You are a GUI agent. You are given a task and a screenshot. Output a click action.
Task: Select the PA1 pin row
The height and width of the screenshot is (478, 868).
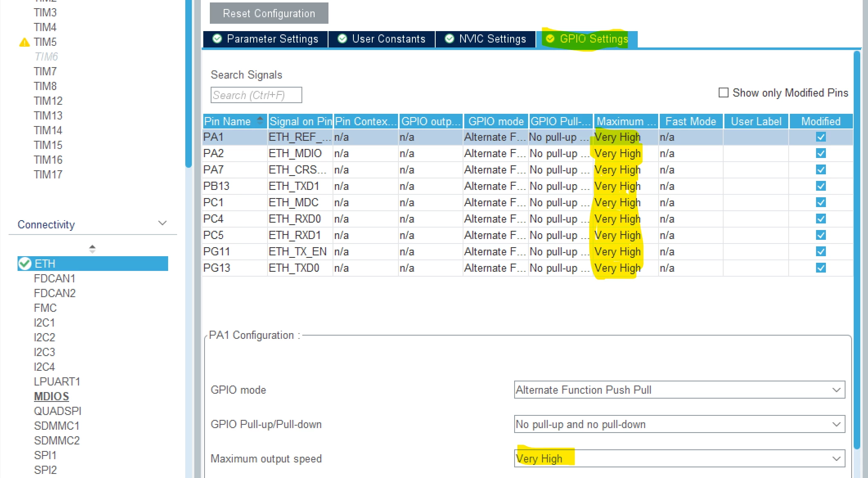pos(528,137)
